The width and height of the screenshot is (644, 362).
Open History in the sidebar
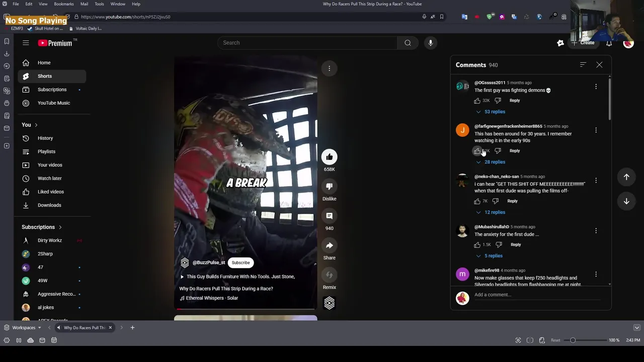52,138
